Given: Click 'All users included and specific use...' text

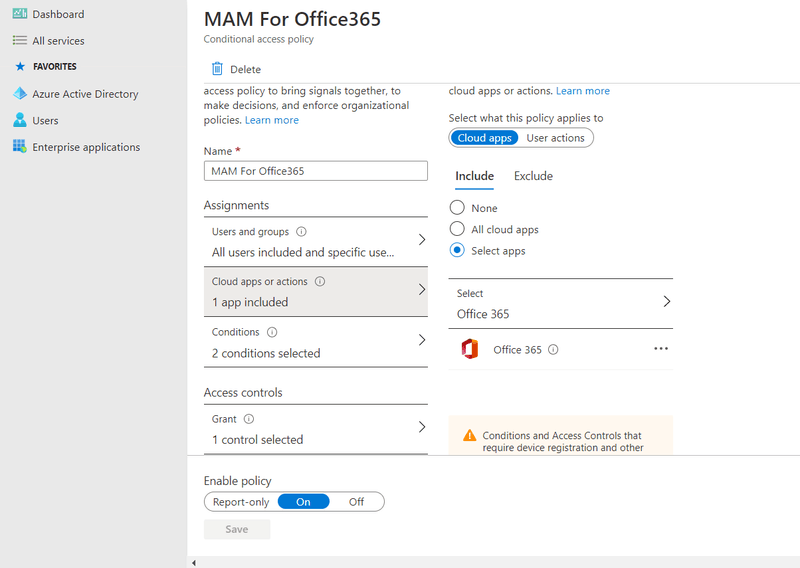Looking at the screenshot, I should tap(303, 252).
